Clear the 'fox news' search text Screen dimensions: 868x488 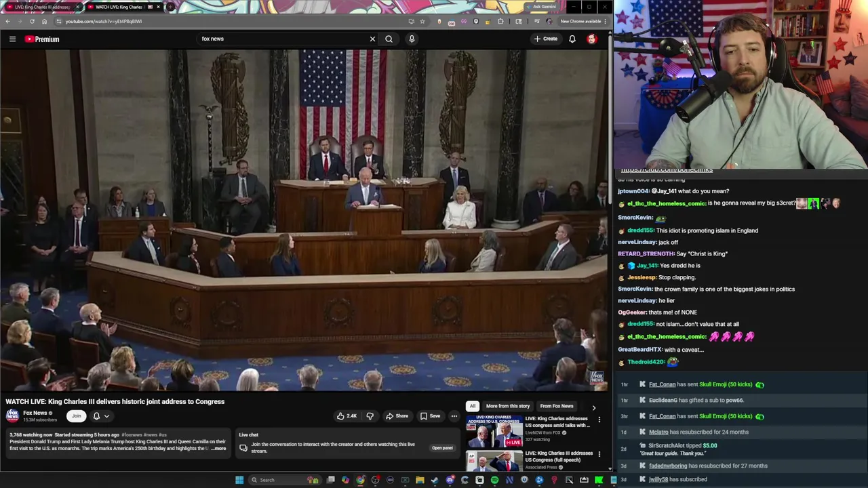click(372, 39)
